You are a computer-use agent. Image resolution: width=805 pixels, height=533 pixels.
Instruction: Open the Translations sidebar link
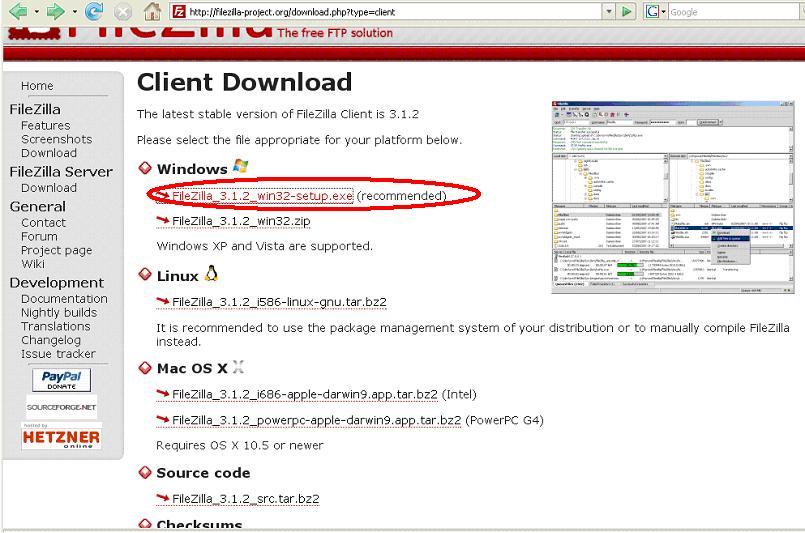pos(55,327)
